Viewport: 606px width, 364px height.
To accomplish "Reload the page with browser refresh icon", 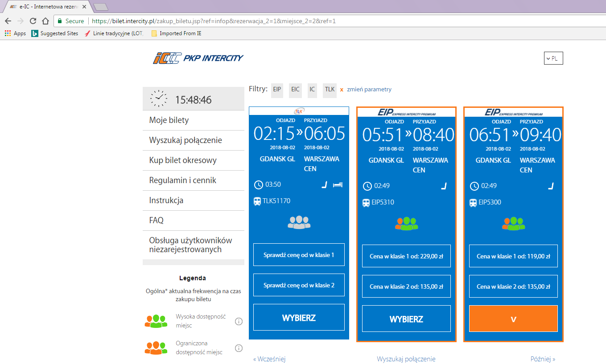I will [x=33, y=21].
